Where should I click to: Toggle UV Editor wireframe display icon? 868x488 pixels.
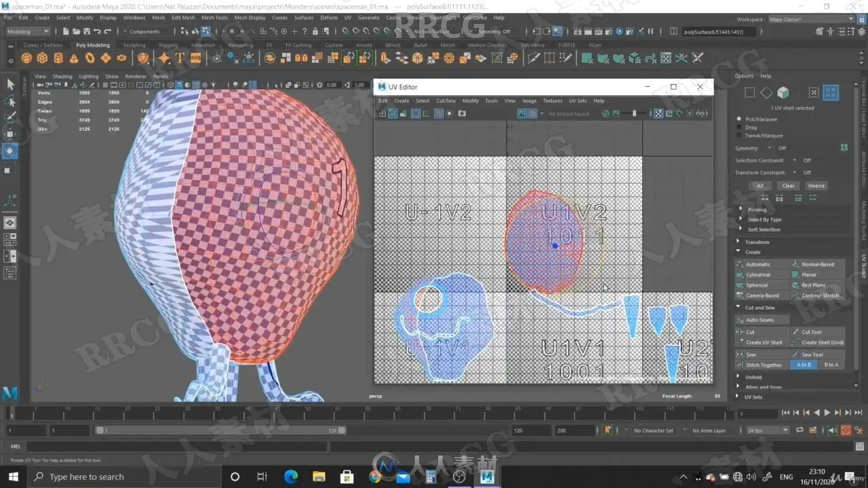pos(383,114)
